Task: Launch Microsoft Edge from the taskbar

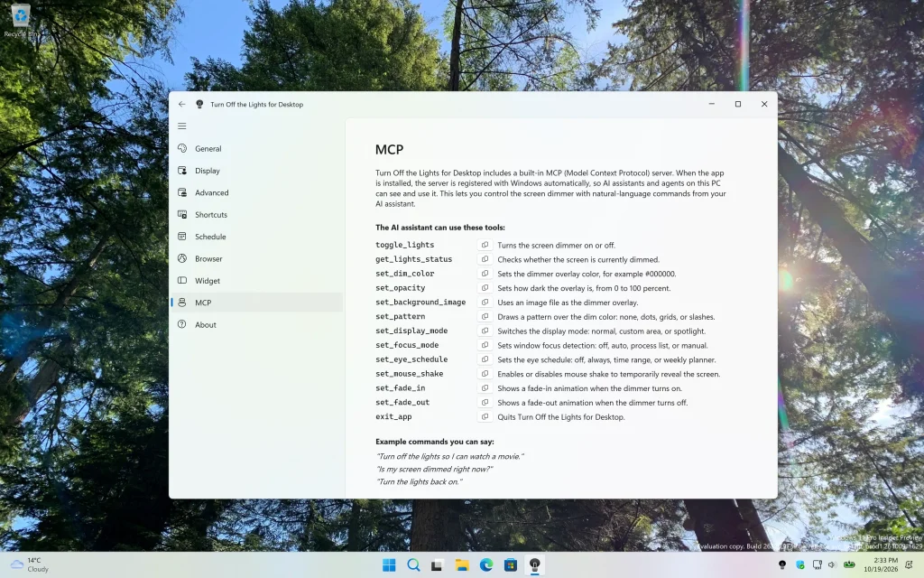Action: (x=486, y=565)
